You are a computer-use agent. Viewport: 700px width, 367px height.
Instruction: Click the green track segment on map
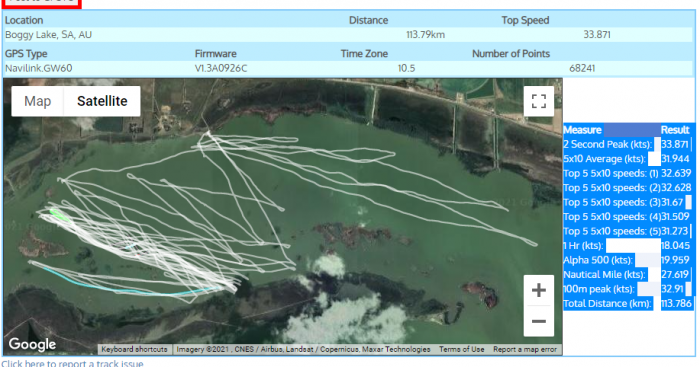click(x=59, y=214)
